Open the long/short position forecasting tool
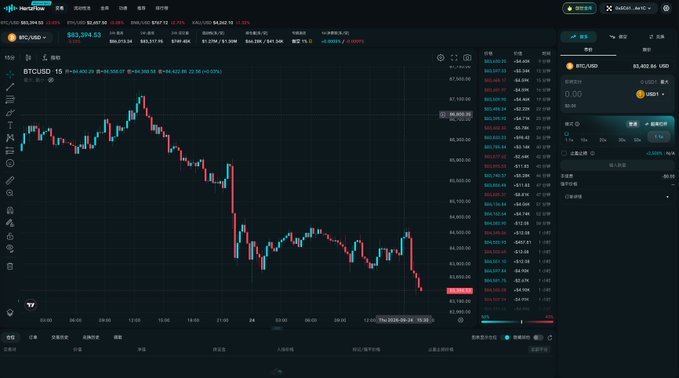The image size is (679, 378). pos(10,151)
